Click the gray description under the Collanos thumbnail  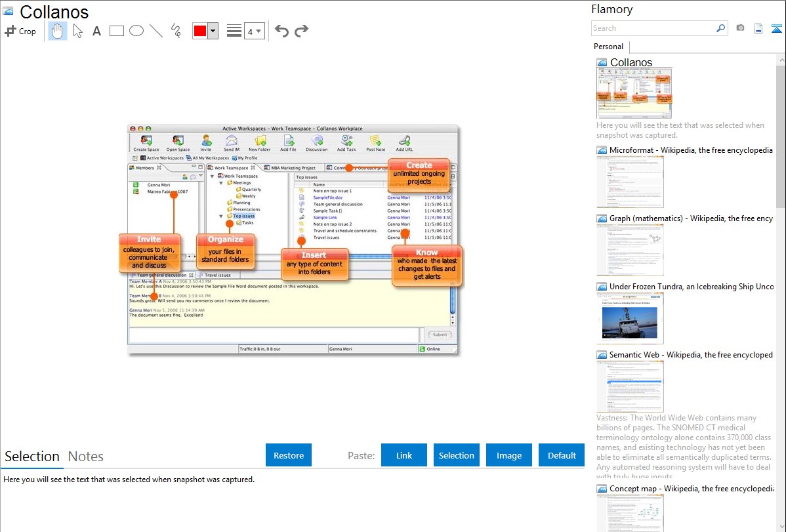tap(680, 130)
